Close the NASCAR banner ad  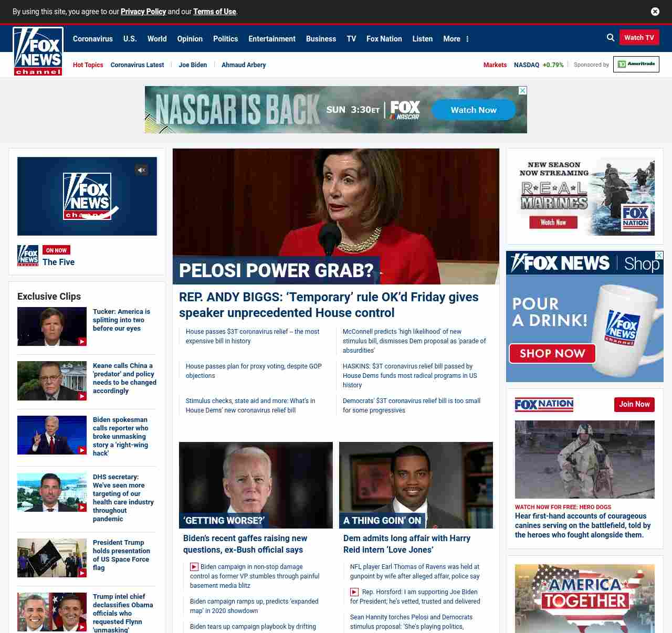coord(522,91)
